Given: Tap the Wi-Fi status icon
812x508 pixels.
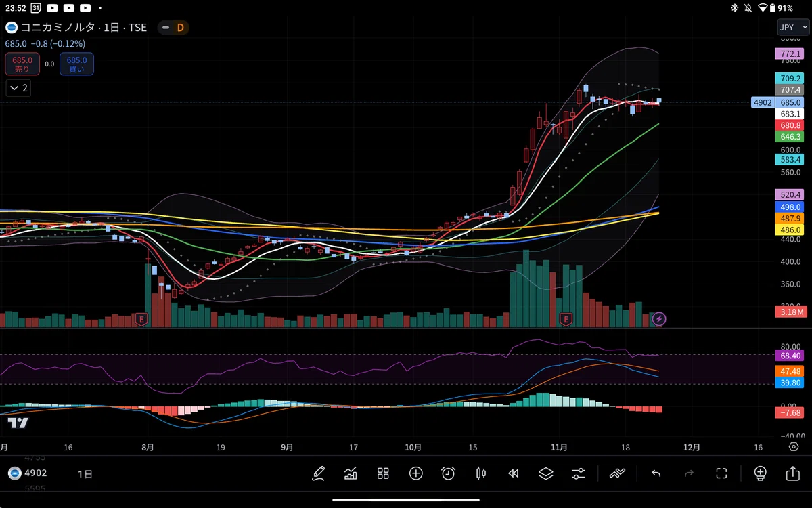Looking at the screenshot, I should coord(763,8).
